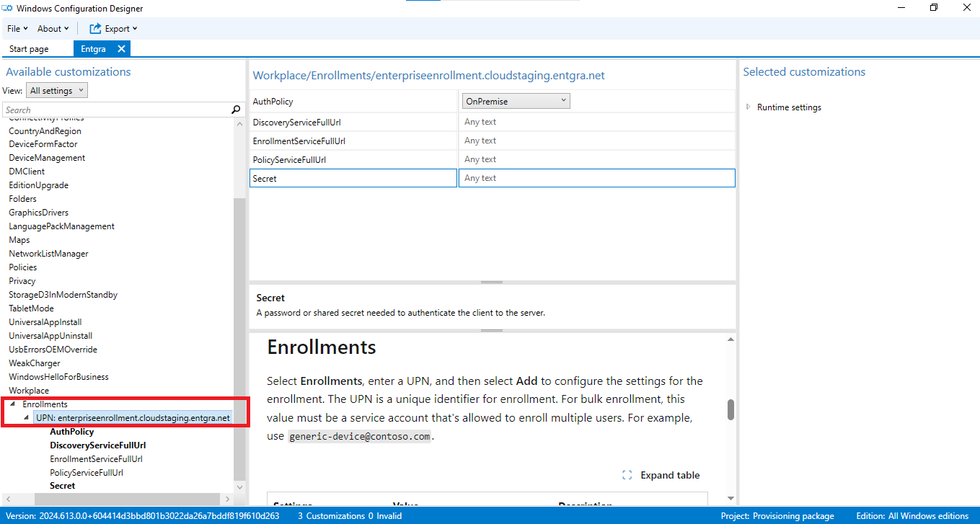This screenshot has width=980, height=524.
Task: Click the EnrollmentServiceFullUrl text field
Action: pos(597,141)
